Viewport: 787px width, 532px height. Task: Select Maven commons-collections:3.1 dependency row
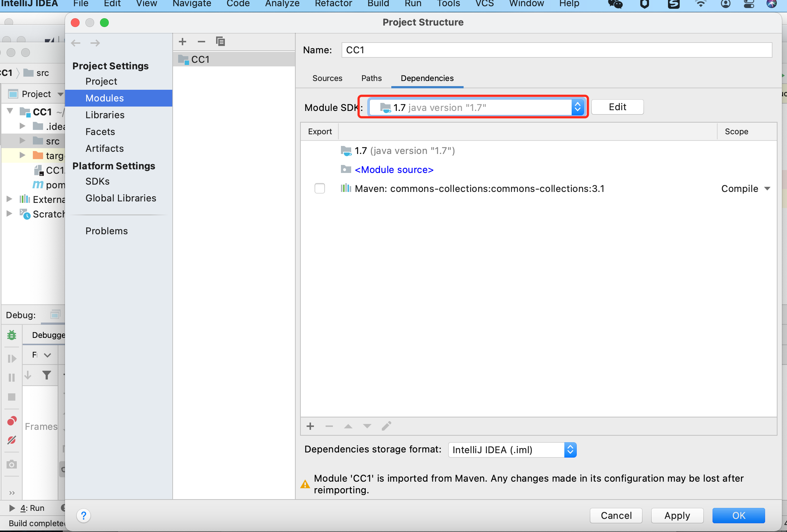tap(538, 189)
